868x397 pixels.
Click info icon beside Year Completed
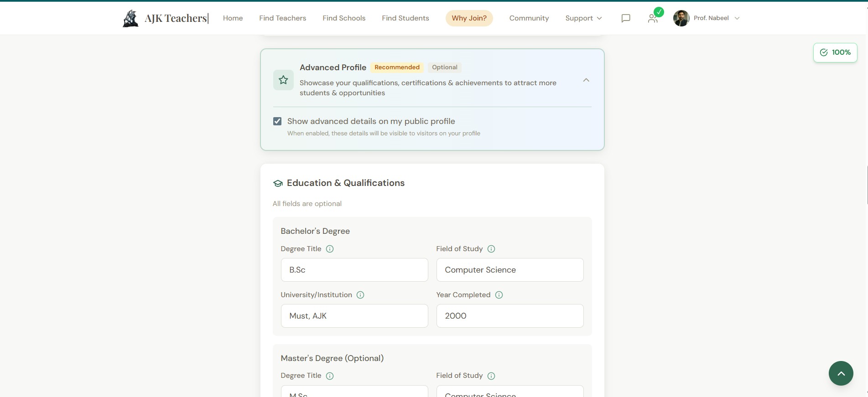click(x=499, y=295)
